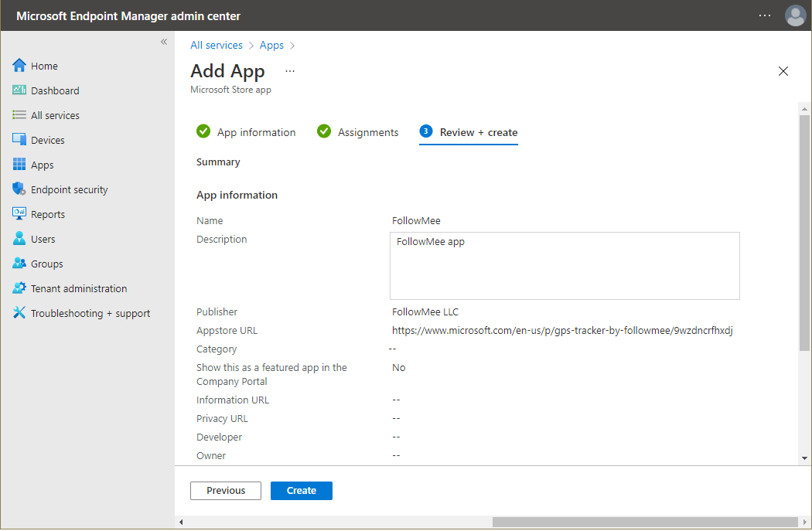This screenshot has height=531, width=812.
Task: Open the Dashboard view
Action: (x=46, y=90)
